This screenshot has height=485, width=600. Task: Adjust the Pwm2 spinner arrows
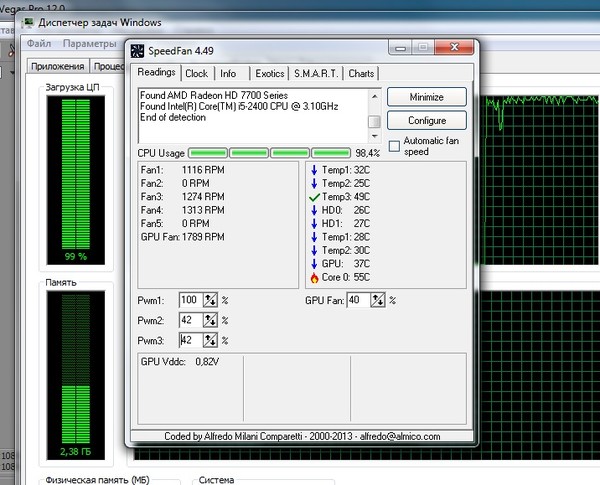[x=210, y=320]
